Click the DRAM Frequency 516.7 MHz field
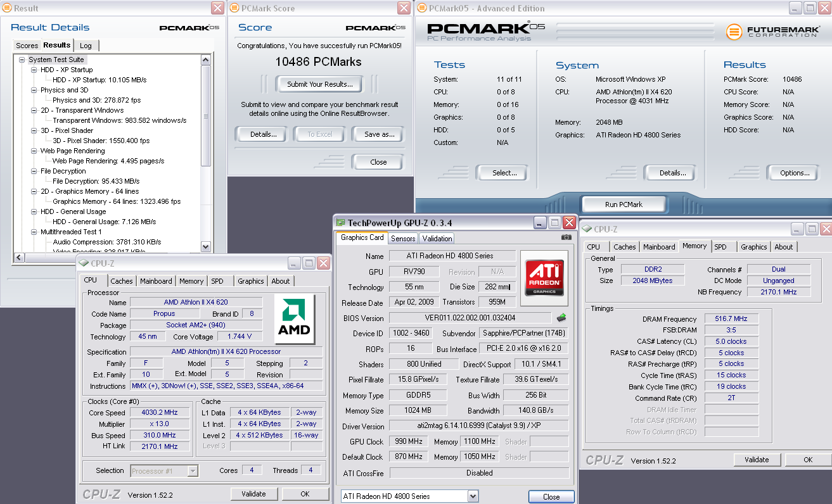This screenshot has width=832, height=504. click(x=731, y=319)
